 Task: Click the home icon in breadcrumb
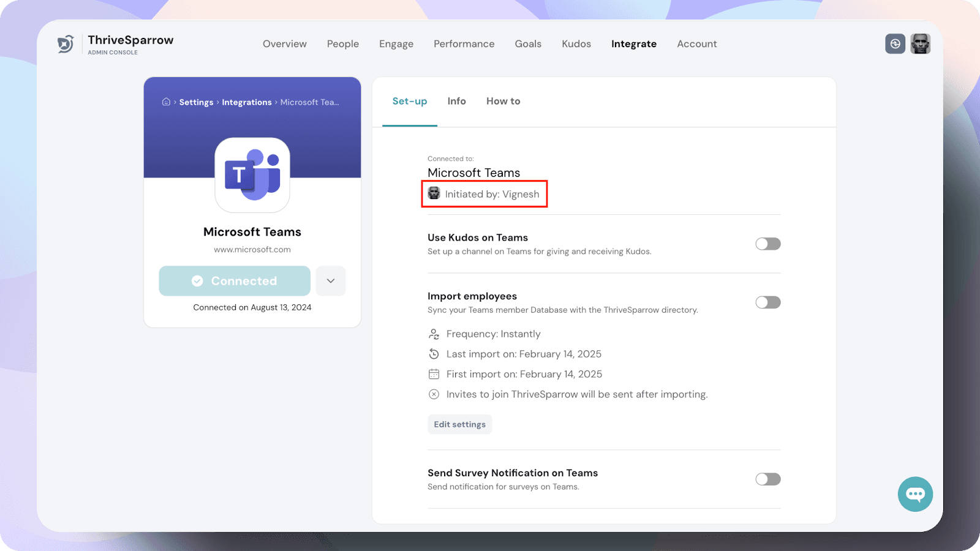(x=166, y=102)
